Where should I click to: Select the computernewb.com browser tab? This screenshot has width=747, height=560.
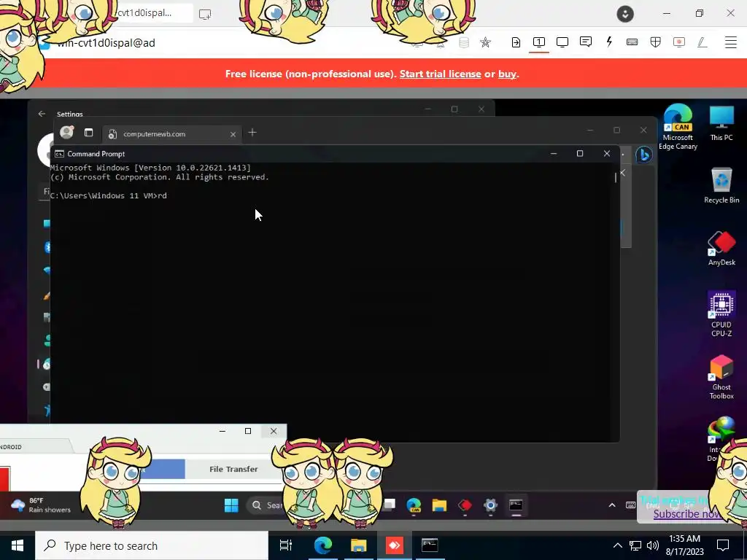click(171, 134)
